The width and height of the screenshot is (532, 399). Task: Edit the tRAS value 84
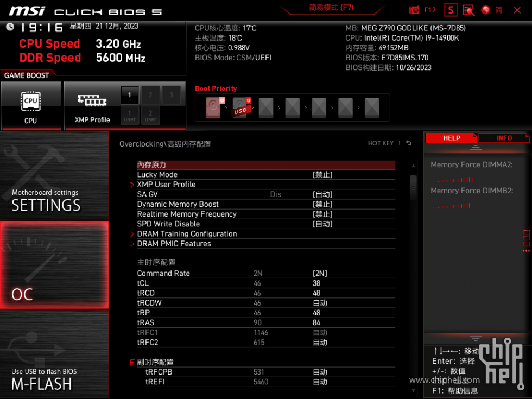pos(316,322)
